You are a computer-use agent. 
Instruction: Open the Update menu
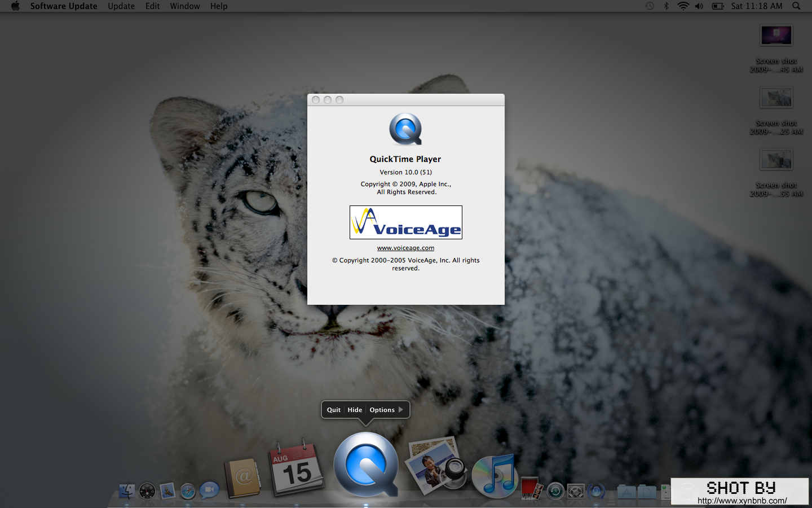121,6
